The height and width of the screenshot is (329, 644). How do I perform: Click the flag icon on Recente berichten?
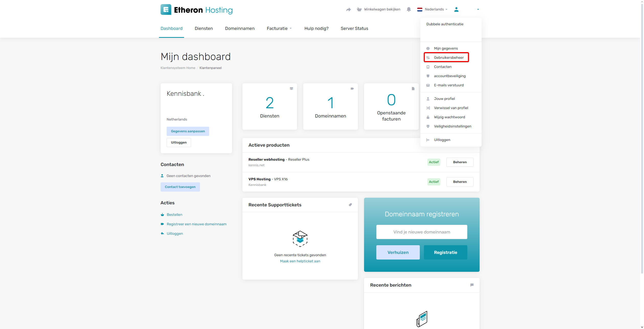[x=472, y=285]
